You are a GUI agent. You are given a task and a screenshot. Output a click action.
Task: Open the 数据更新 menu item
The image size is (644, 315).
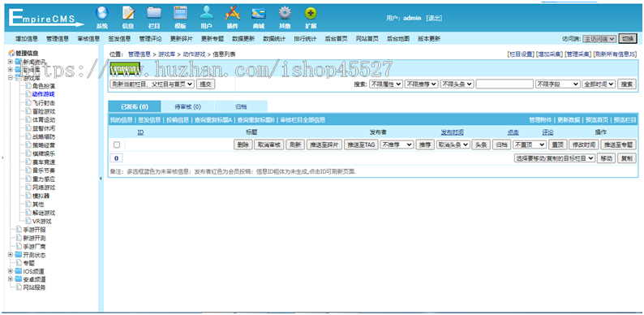click(x=243, y=39)
